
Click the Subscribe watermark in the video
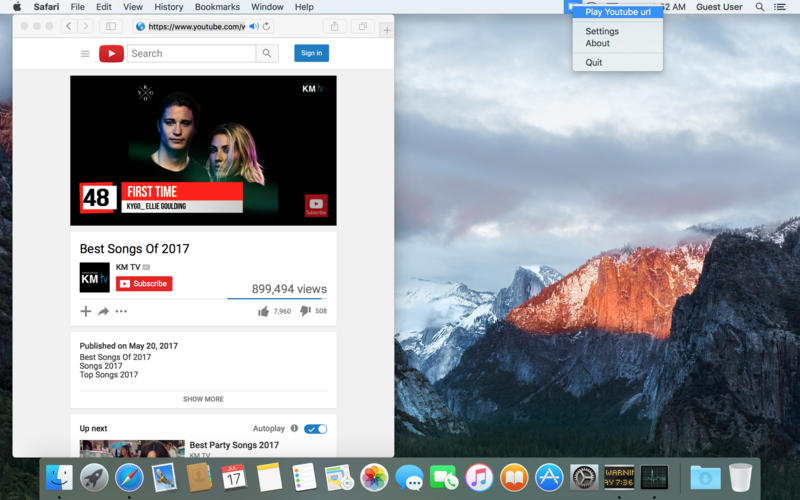(x=316, y=206)
